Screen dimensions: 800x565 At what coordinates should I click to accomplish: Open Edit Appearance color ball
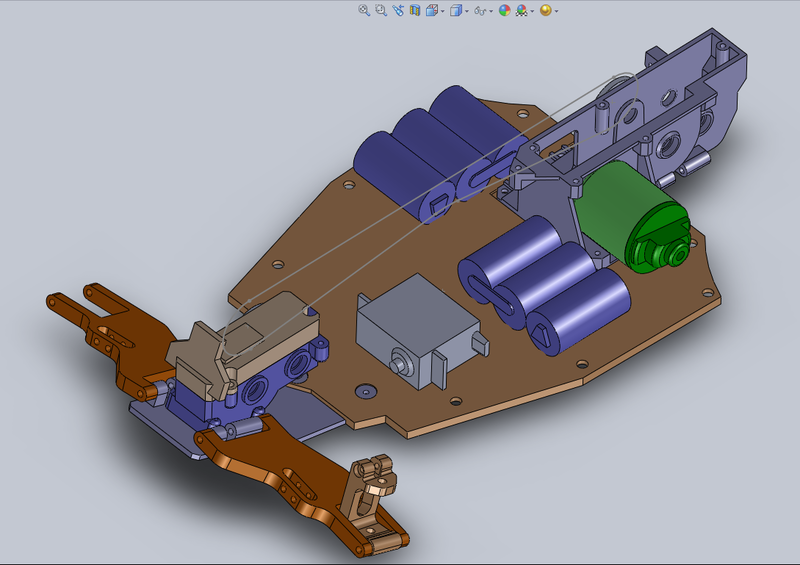point(505,10)
